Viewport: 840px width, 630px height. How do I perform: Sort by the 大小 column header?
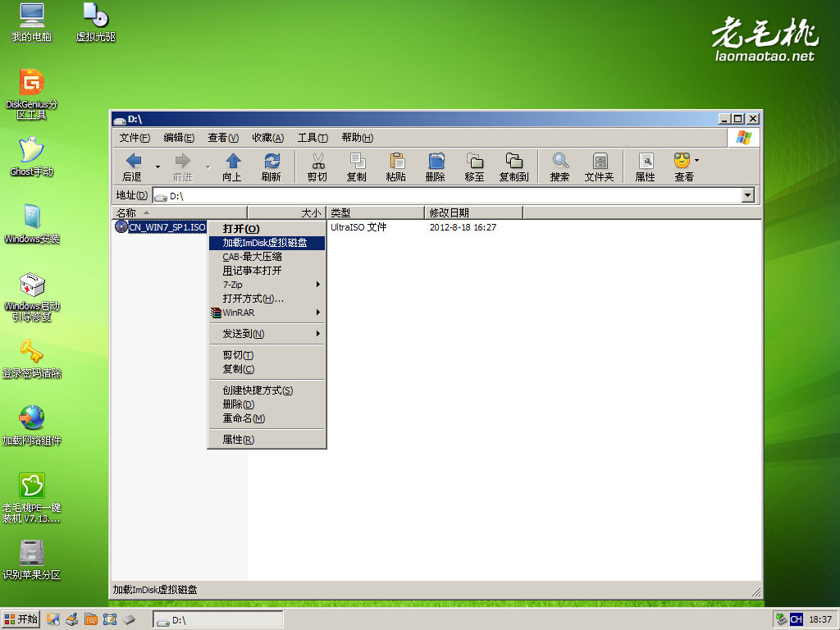[286, 212]
